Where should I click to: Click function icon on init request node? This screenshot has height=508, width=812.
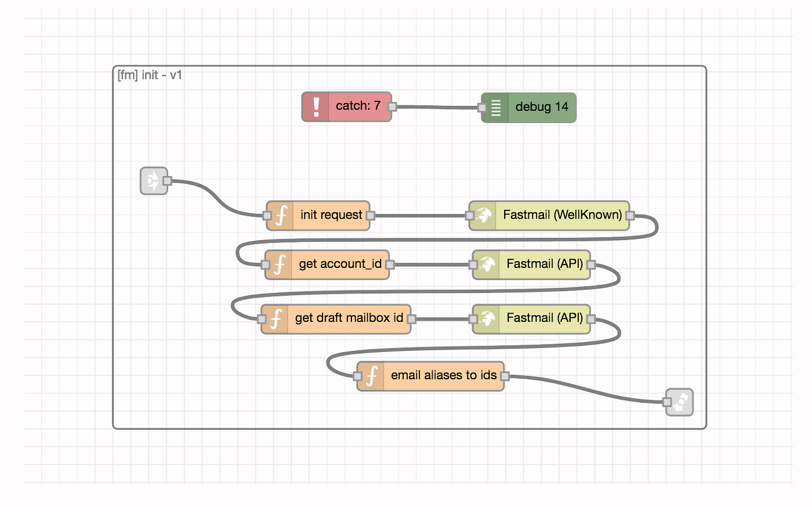pyautogui.click(x=281, y=216)
